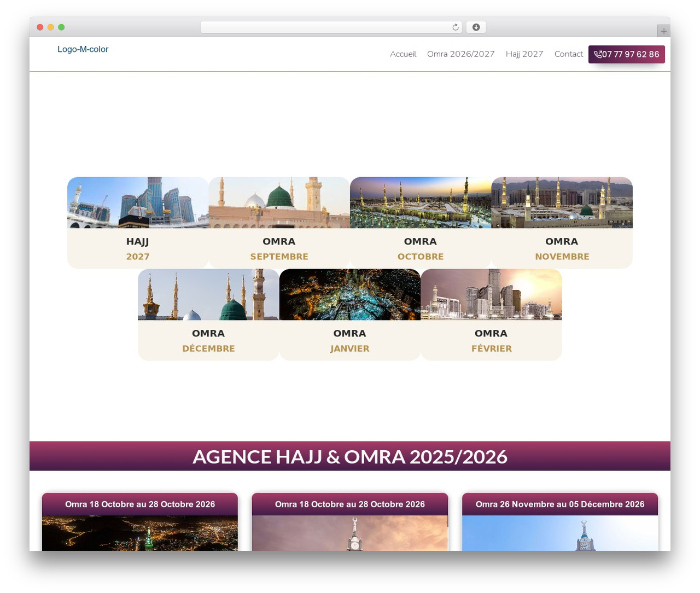
Task: Select the SEPTEMBRE label
Action: (x=279, y=257)
